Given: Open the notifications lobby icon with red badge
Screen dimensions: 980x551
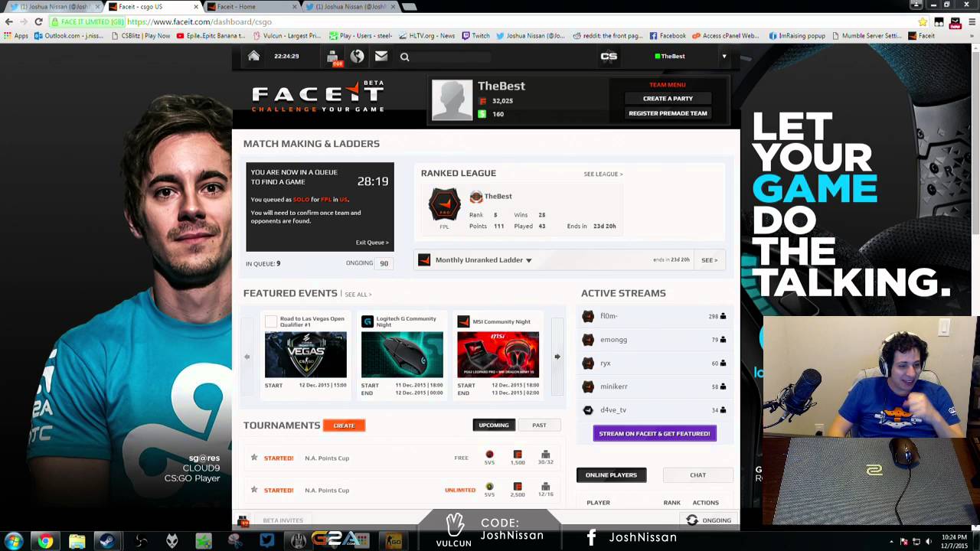Looking at the screenshot, I should coord(333,57).
